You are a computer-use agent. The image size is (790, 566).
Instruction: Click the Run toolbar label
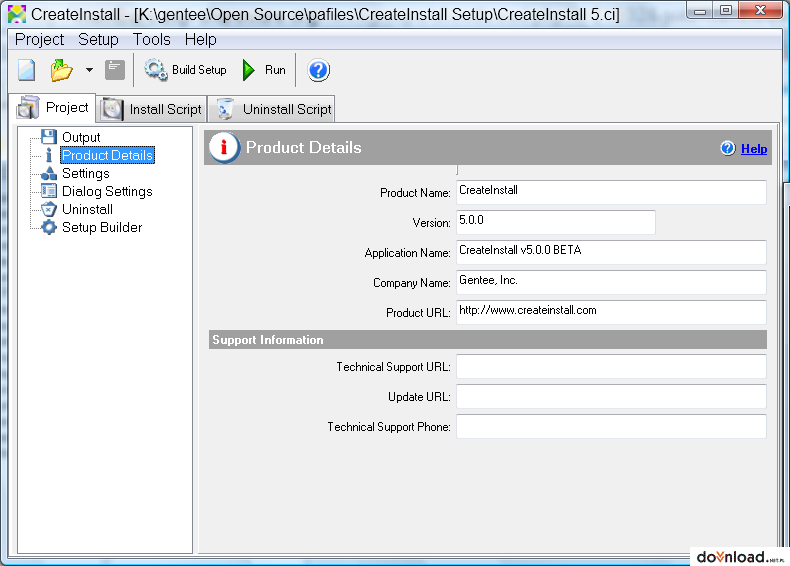(x=275, y=70)
